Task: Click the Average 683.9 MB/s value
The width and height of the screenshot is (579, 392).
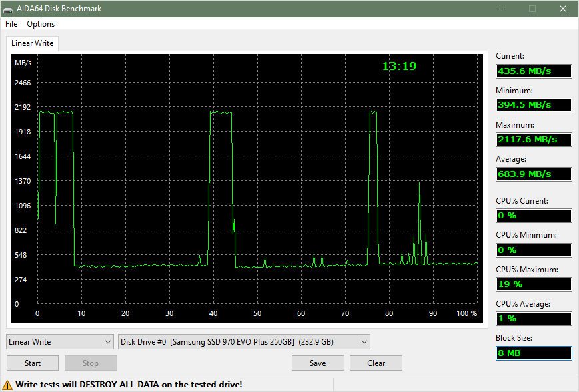Action: [x=534, y=174]
